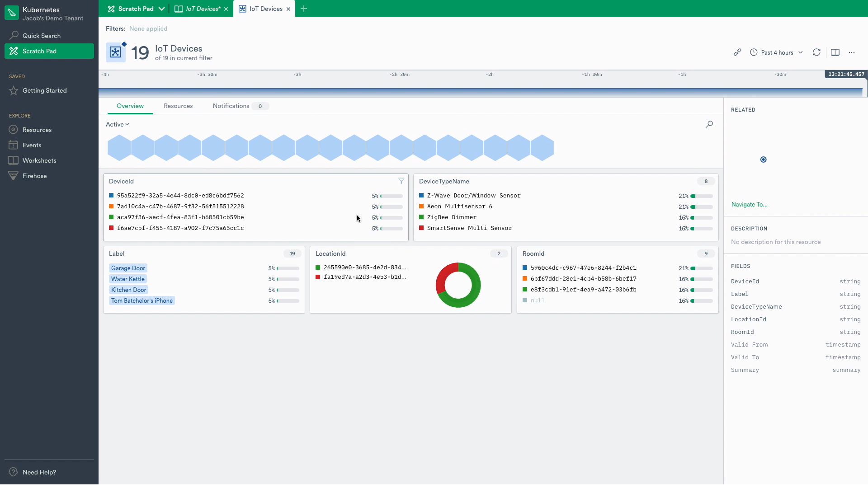Open Past 4 hours time range dropdown
Screen dimensions: 868x488
point(776,52)
